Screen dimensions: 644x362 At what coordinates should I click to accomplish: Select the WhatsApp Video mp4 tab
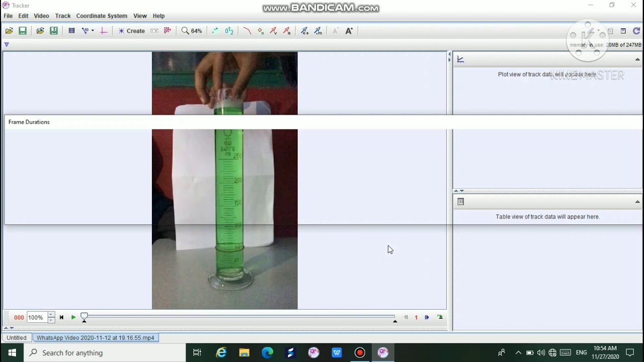point(96,338)
